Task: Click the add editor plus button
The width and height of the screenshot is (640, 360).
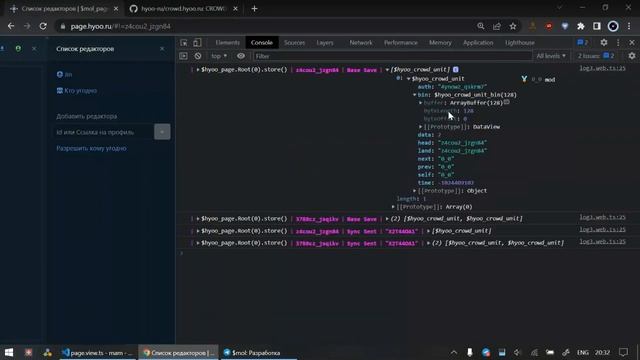Action: pyautogui.click(x=162, y=132)
